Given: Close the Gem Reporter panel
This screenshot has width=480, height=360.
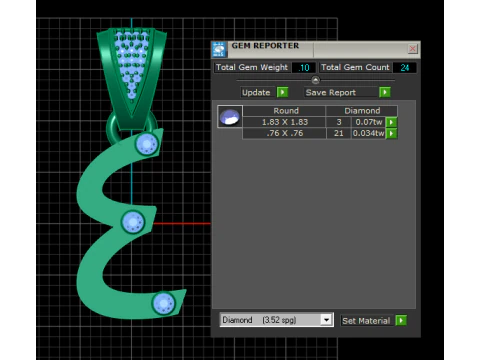Looking at the screenshot, I should coord(412,49).
